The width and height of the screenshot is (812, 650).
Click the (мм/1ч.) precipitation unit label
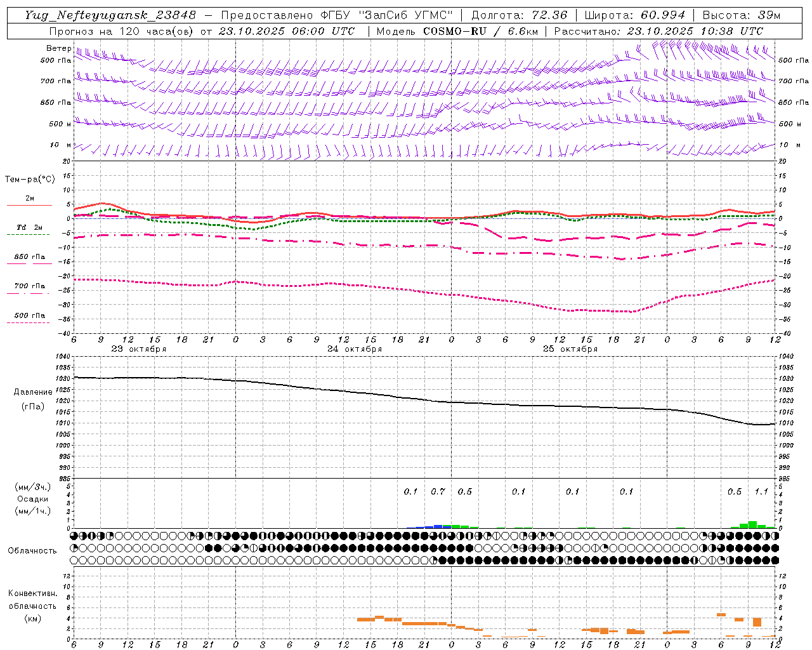[x=33, y=511]
